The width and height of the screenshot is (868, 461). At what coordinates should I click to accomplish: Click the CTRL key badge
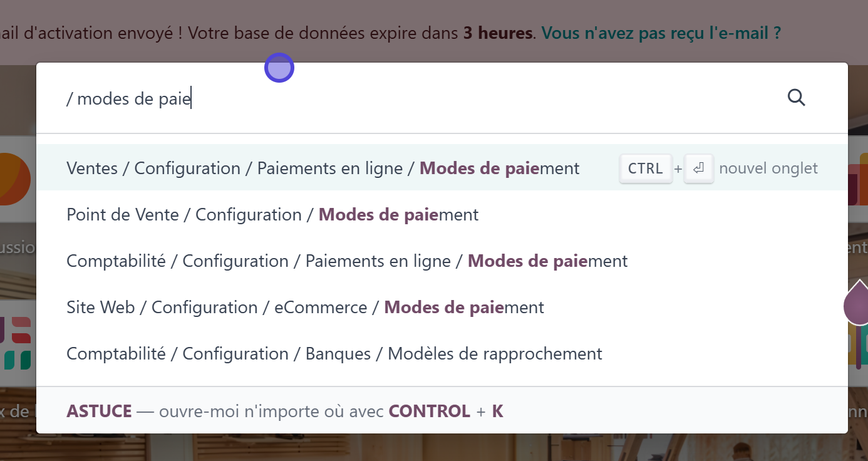[646, 168]
